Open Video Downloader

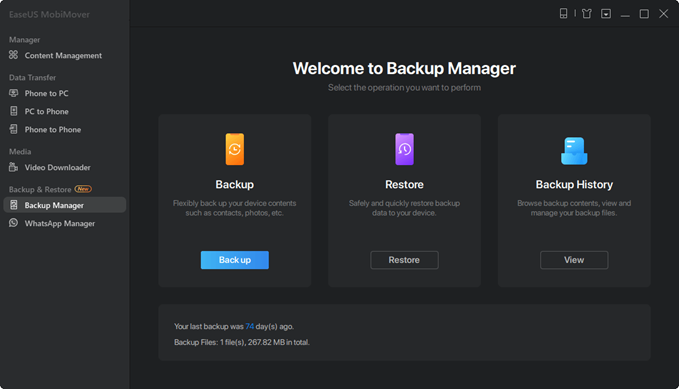tap(57, 167)
